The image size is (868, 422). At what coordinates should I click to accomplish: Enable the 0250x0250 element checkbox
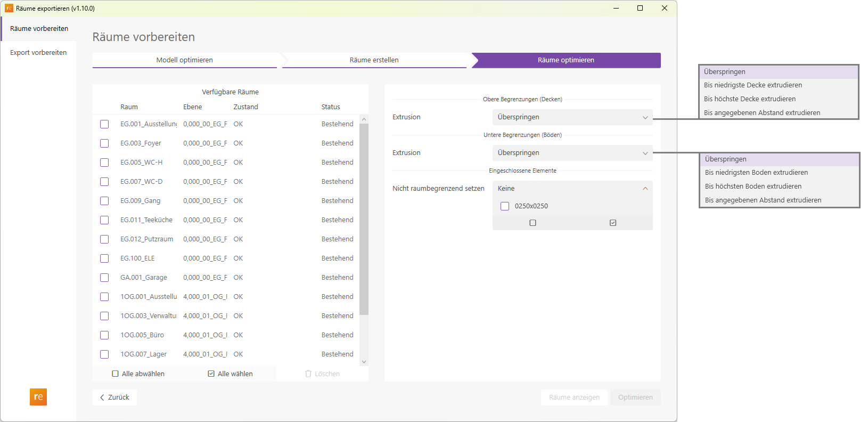click(505, 206)
